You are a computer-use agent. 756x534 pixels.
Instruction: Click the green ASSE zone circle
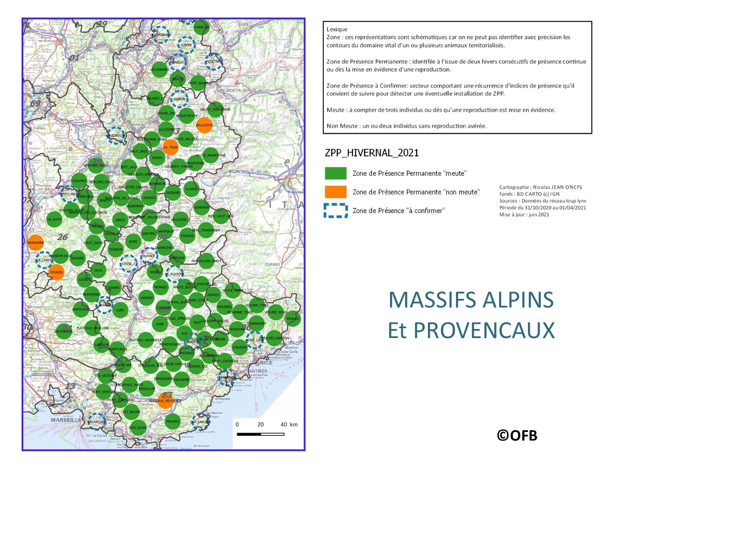160,324
